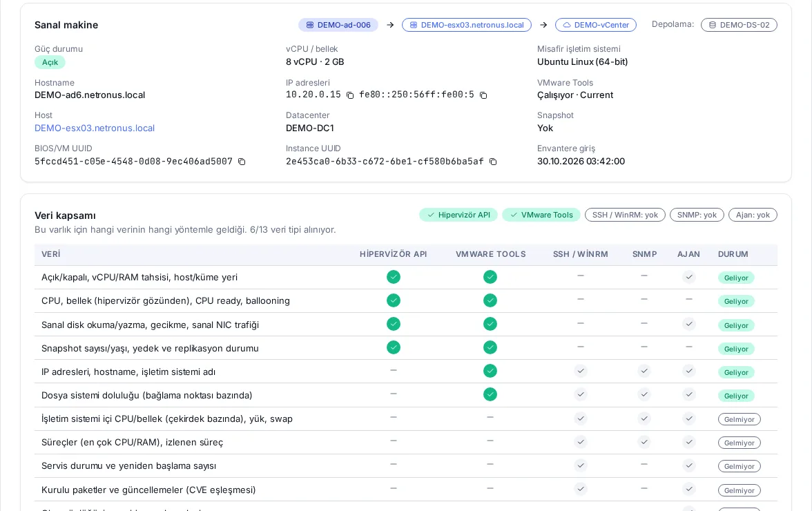Click the VMware Tools coverage chip
This screenshot has width=812, height=511.
click(541, 215)
